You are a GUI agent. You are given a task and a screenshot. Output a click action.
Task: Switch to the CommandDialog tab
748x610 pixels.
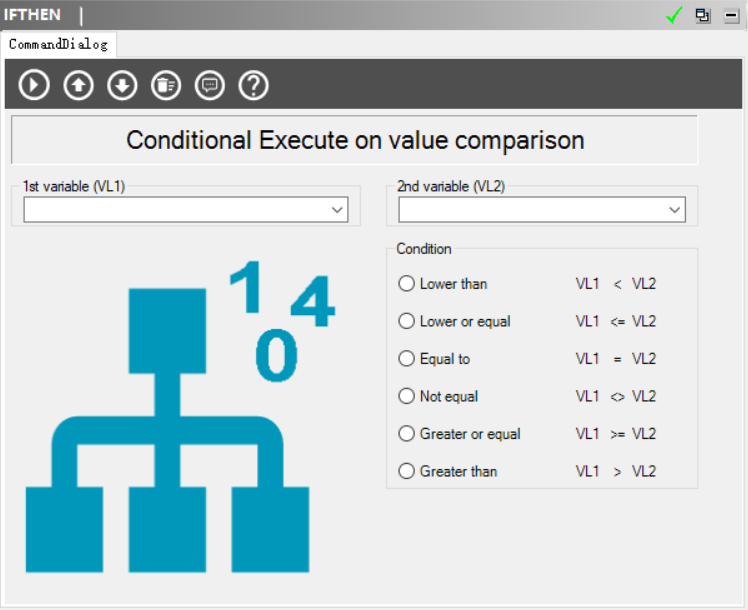(x=58, y=44)
